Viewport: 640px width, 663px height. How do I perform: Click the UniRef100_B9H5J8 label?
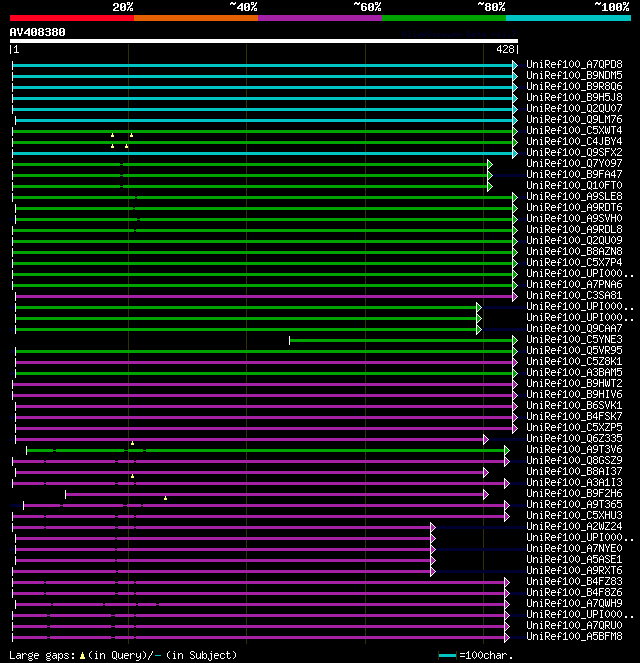coord(574,98)
